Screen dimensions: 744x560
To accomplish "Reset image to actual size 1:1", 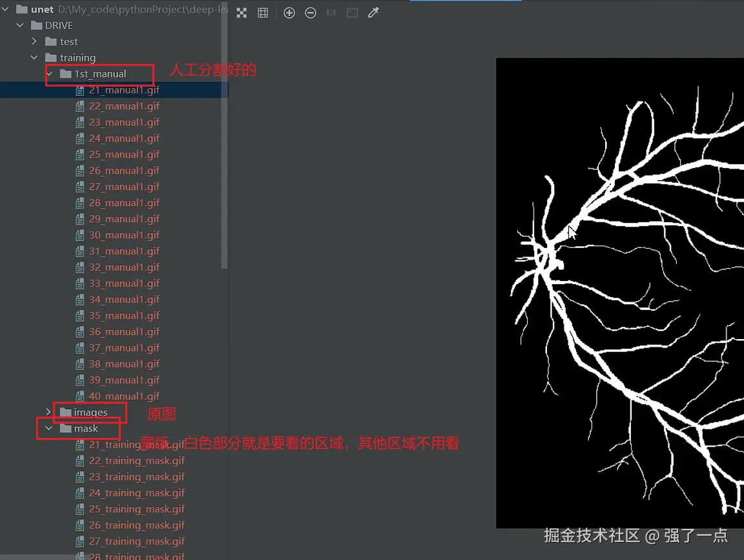I will tap(331, 13).
